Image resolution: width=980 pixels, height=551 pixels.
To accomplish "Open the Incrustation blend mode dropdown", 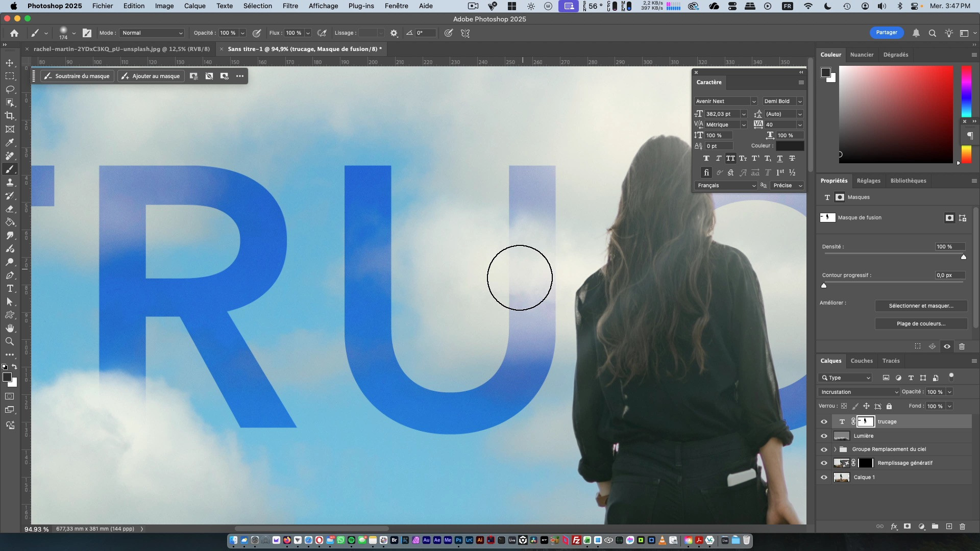I will point(859,392).
